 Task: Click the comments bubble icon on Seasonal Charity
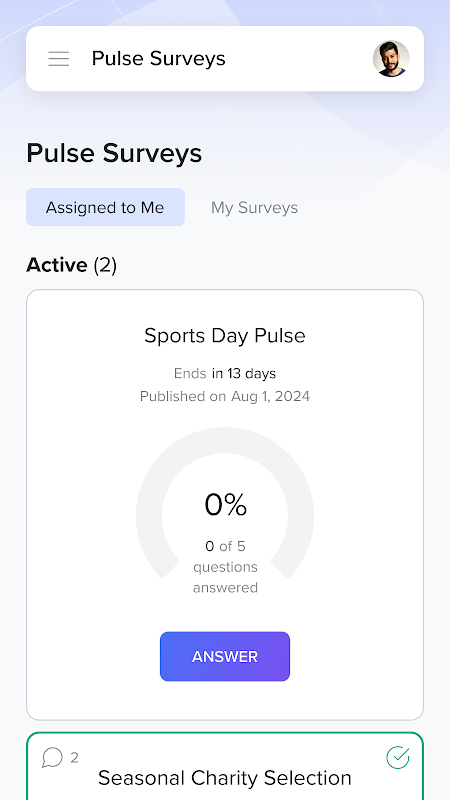[x=52, y=758]
